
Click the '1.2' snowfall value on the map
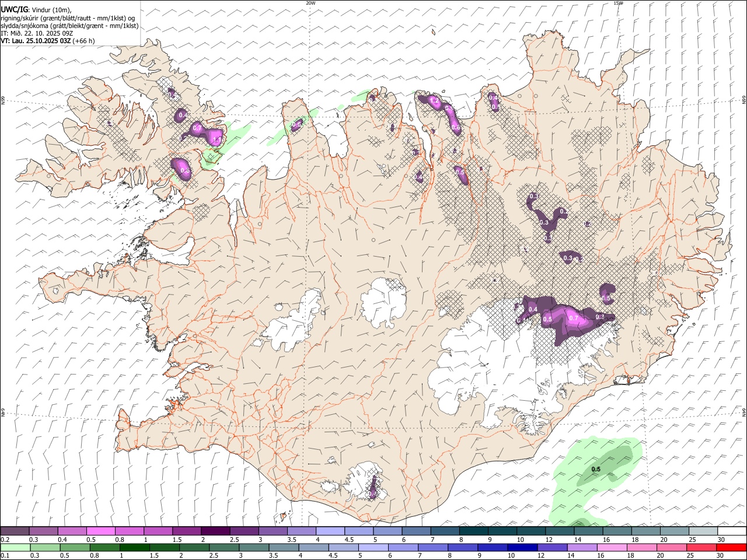[434, 101]
